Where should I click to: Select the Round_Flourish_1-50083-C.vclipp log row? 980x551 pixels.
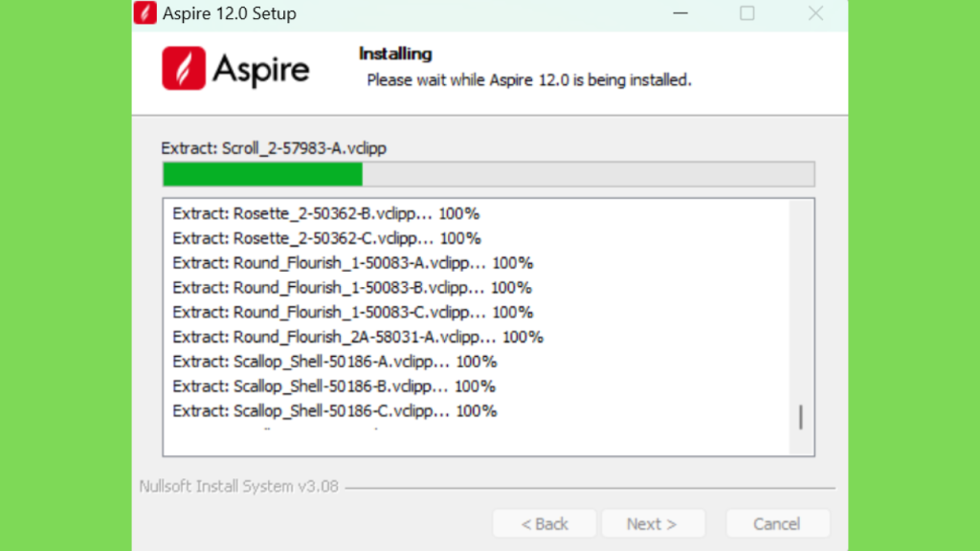coord(352,313)
